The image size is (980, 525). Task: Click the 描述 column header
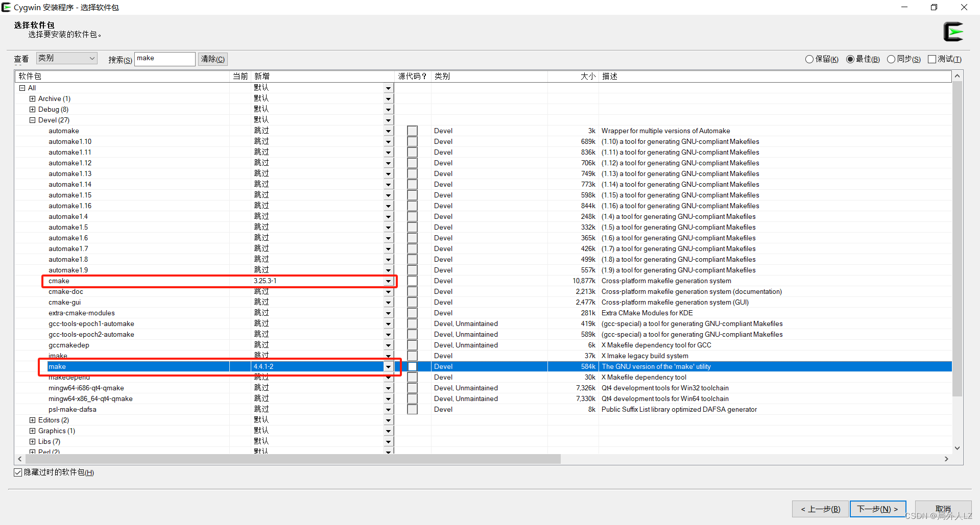[x=775, y=77]
